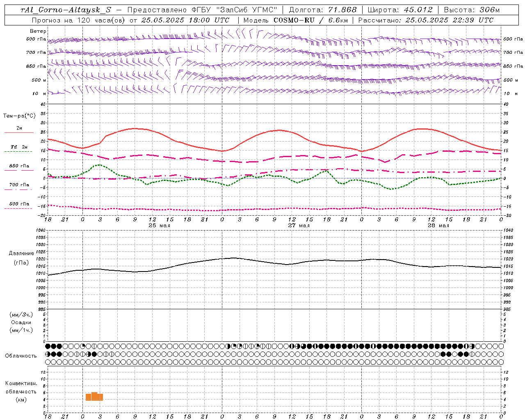Click the Конвективн. convective cloud label
The height and width of the screenshot is (420, 525).
click(21, 383)
